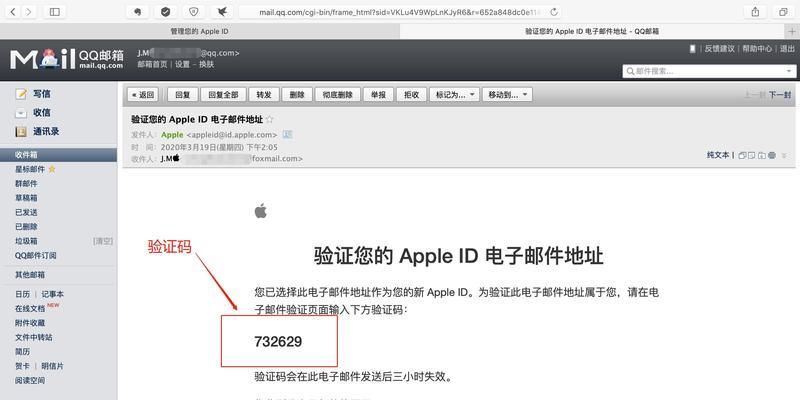The width and height of the screenshot is (800, 400).
Task: Click the 回复全部 reply all button
Action: click(223, 94)
